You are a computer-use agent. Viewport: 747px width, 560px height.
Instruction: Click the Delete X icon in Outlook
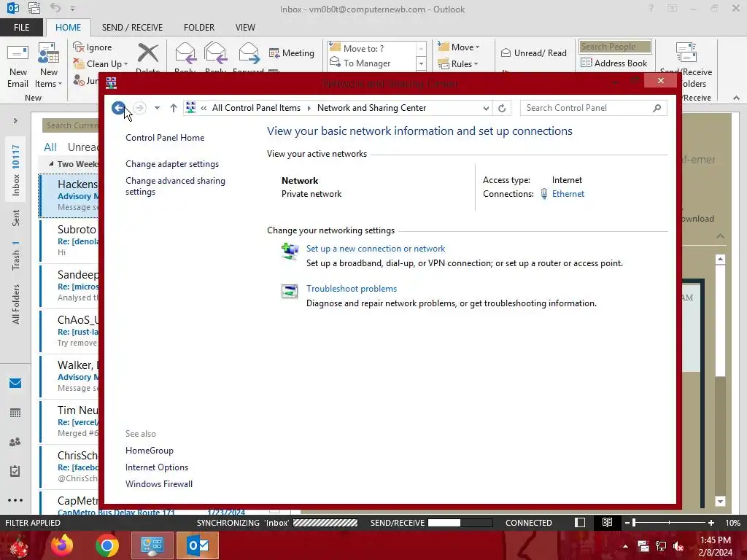pyautogui.click(x=148, y=52)
